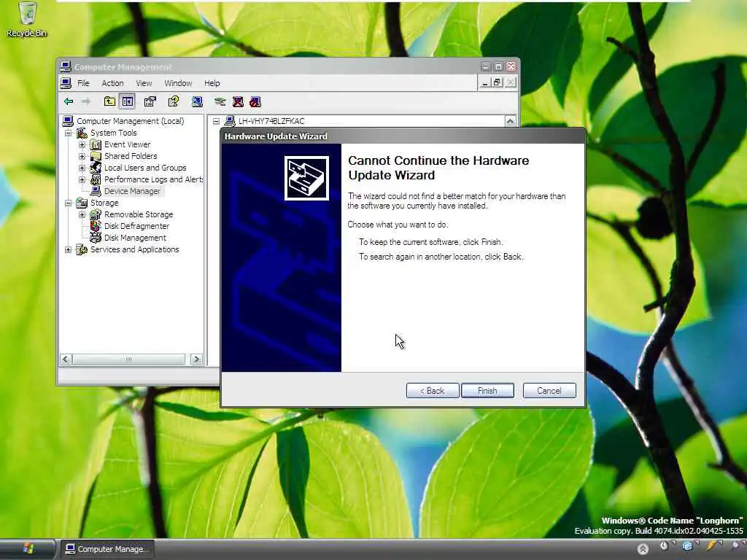Click the Scan for hardware changes icon
This screenshot has width=747, height=560.
(197, 101)
